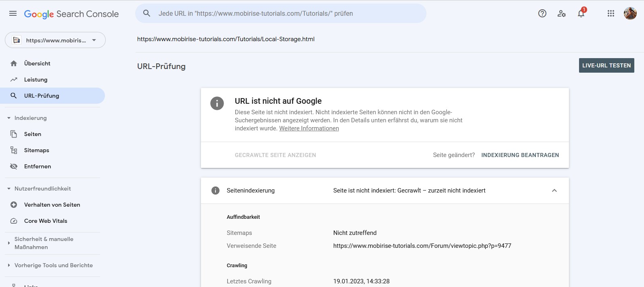
Task: Expand Vorherige Tools und Berichte
Action: click(x=9, y=265)
